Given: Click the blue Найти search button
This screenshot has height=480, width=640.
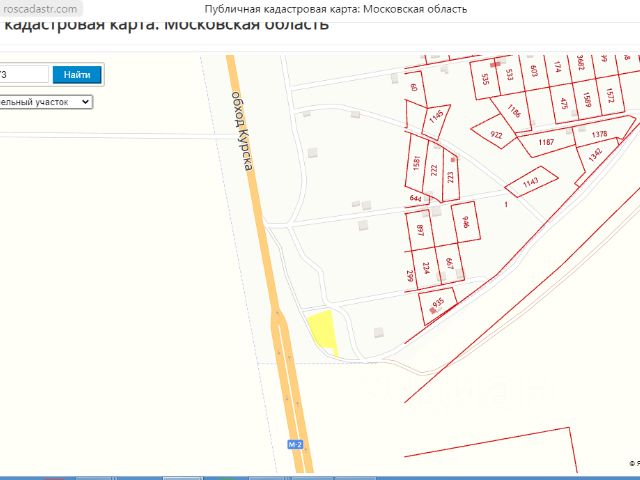Looking at the screenshot, I should tap(77, 74).
